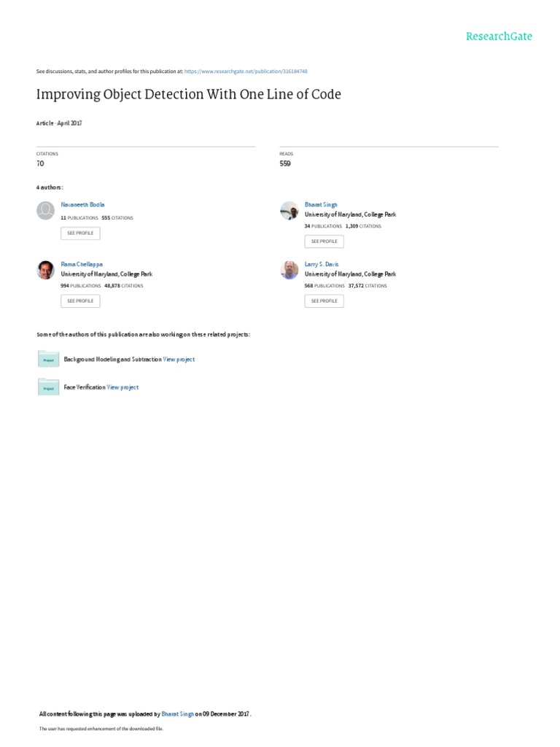Image resolution: width=560 pixels, height=747 pixels.
Task: Open Bharat Singh's author name link
Action: [321, 204]
